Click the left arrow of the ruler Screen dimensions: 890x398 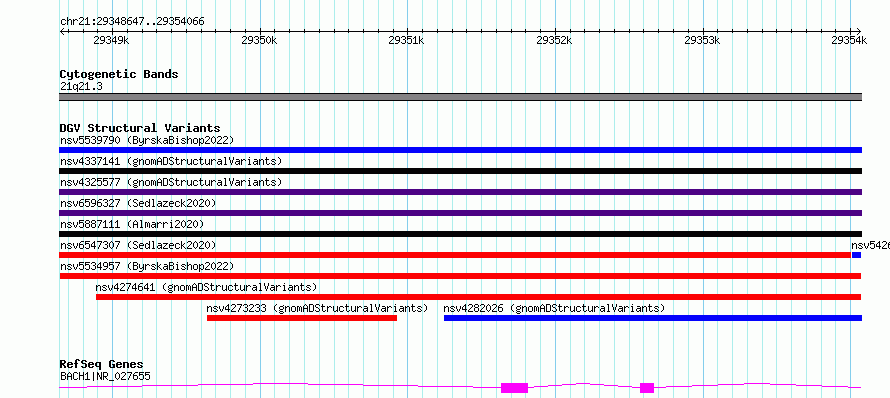[x=62, y=31]
